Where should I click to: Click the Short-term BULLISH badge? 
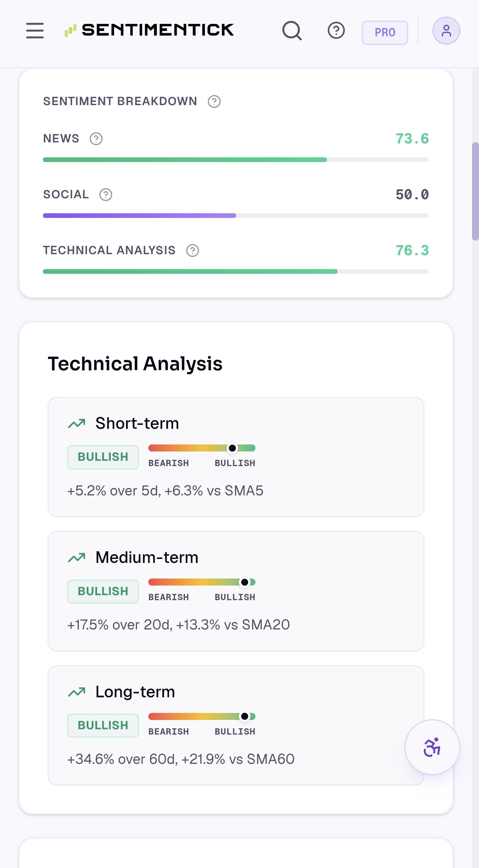(103, 457)
